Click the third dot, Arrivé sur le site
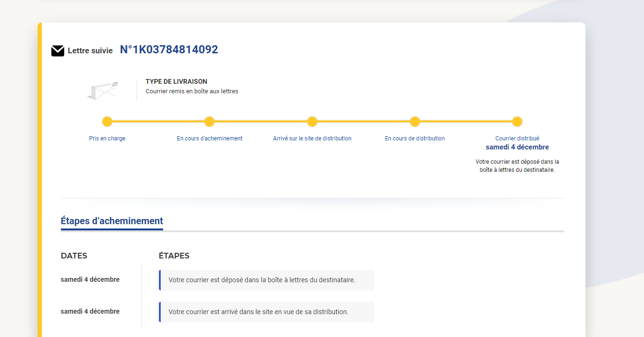 point(312,121)
